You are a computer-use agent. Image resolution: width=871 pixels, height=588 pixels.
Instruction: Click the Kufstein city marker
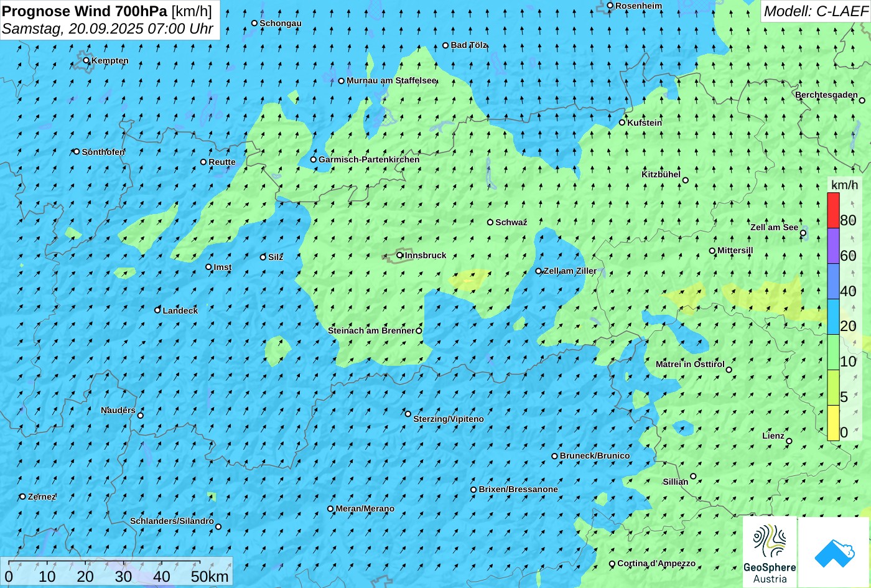click(x=622, y=123)
